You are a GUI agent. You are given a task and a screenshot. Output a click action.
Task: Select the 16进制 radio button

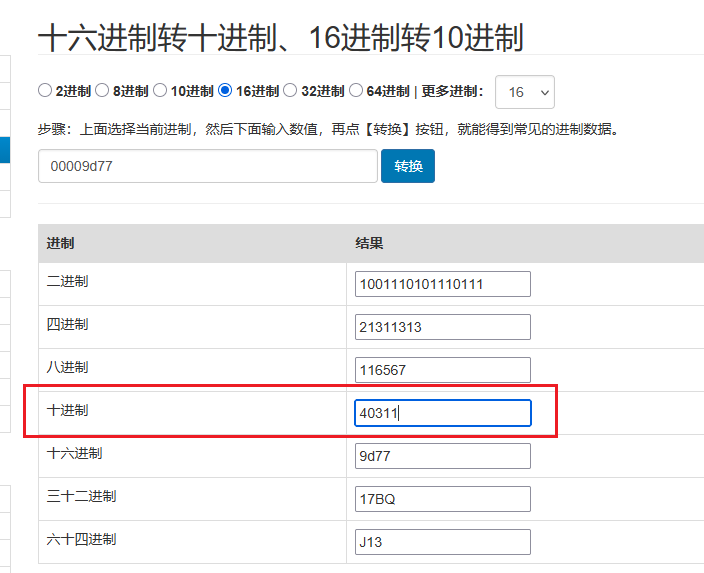click(225, 91)
